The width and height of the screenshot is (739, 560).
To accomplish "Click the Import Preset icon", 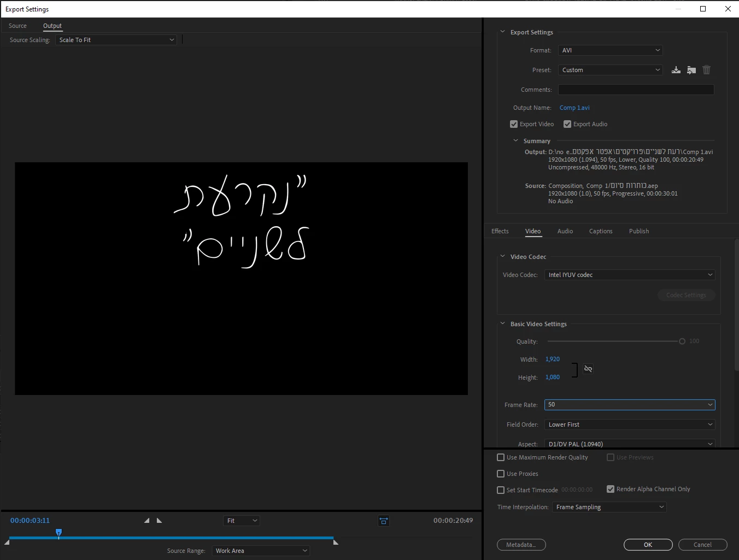I will 691,70.
